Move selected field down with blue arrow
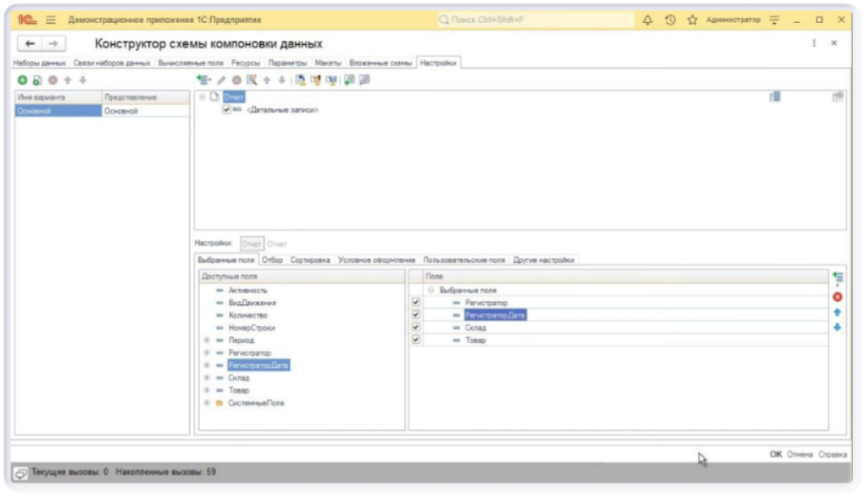 tap(837, 327)
